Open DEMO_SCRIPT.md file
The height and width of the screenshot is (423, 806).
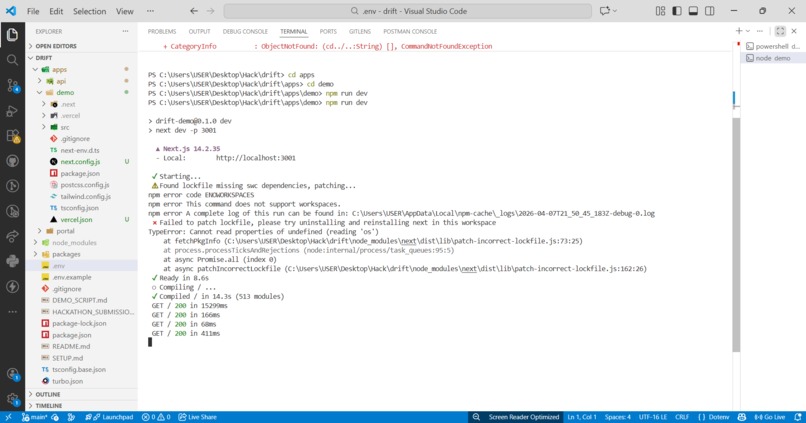tap(81, 300)
